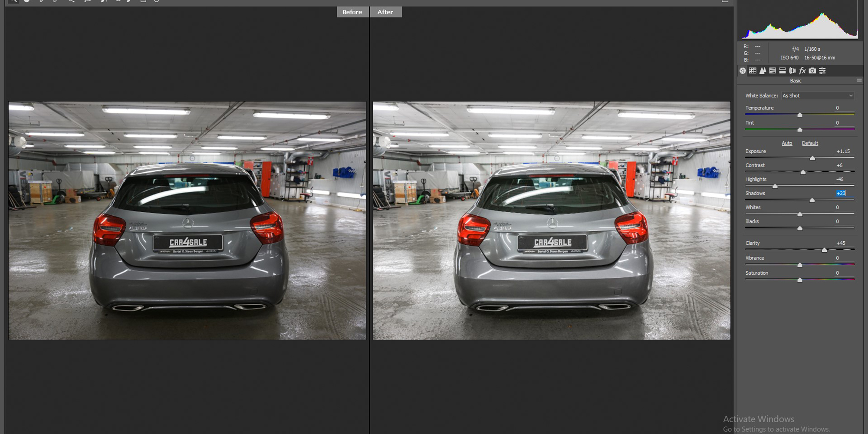Screen dimensions: 868x434
Task: Open the Camera Calibration panel tab
Action: [x=812, y=71]
